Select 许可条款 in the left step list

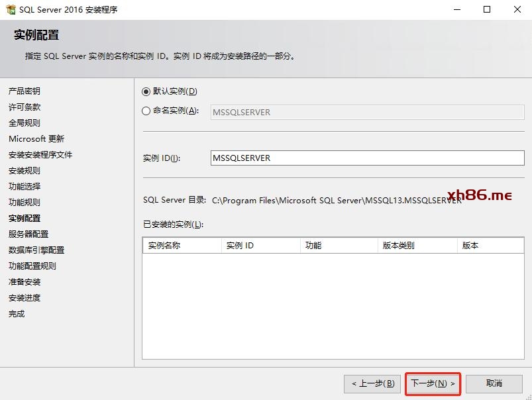pos(25,107)
